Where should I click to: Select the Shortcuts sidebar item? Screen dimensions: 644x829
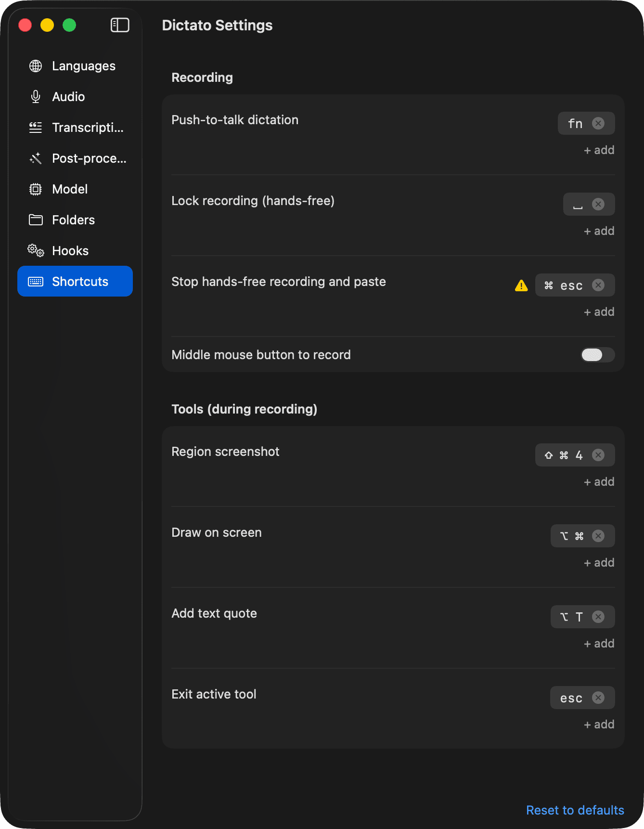[75, 281]
